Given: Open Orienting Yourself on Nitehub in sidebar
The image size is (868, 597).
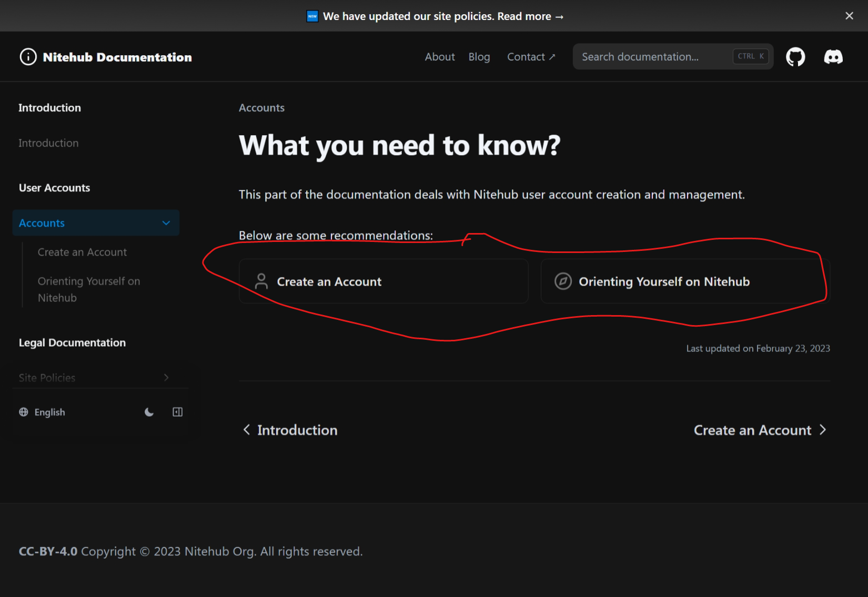Looking at the screenshot, I should tap(89, 290).
